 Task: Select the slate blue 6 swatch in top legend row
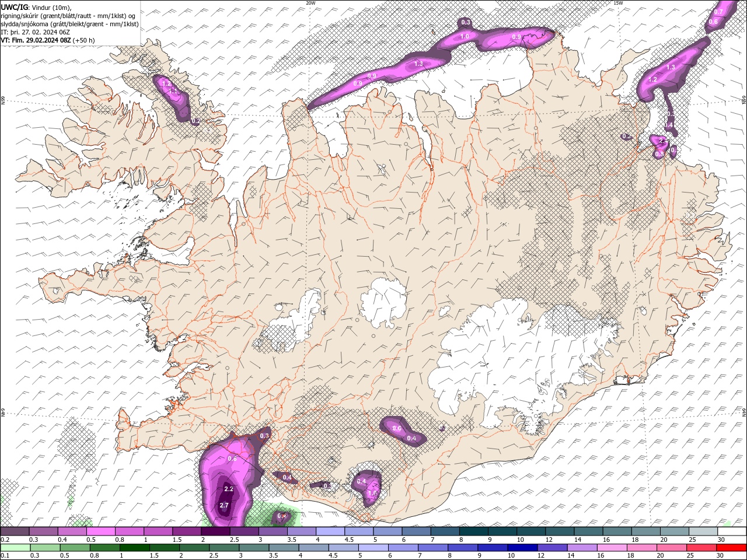[417, 531]
